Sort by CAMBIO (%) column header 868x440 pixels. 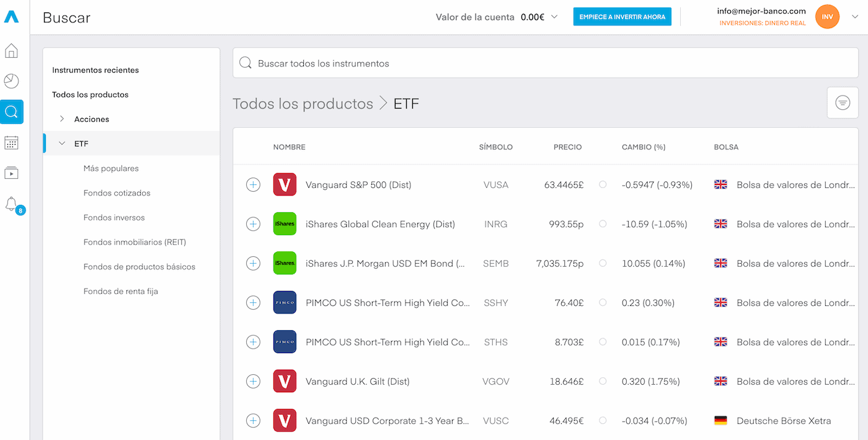(644, 147)
